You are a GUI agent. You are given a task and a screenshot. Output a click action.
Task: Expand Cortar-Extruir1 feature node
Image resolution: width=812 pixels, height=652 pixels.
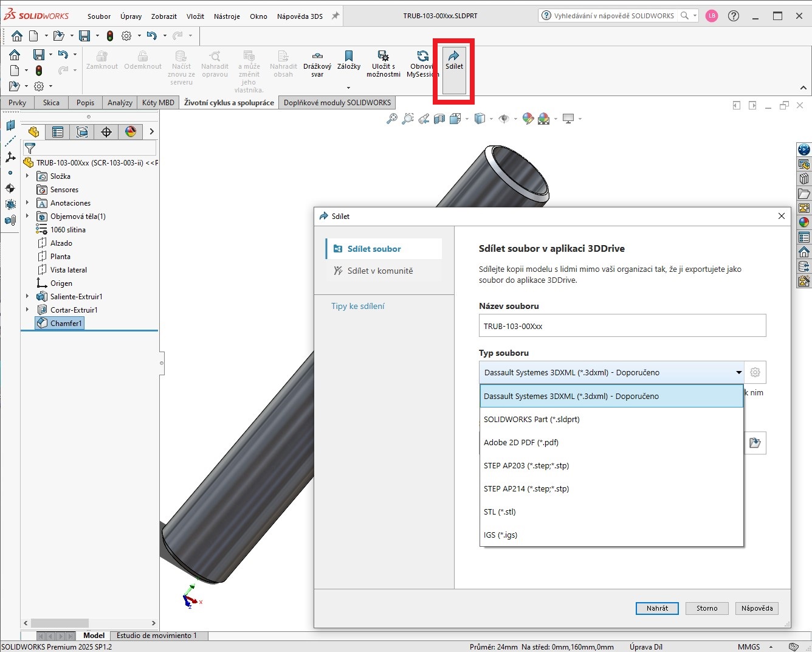(x=27, y=310)
